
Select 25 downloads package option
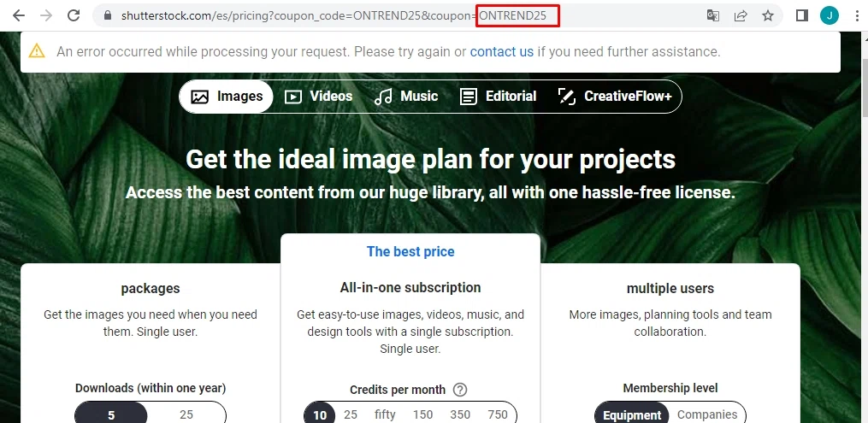click(186, 414)
